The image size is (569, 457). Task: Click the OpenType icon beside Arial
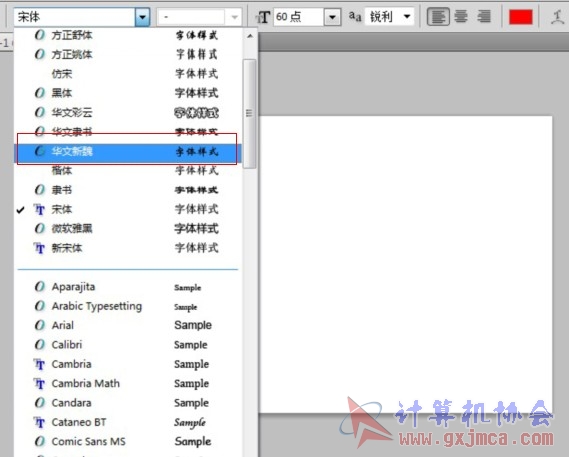tap(40, 325)
